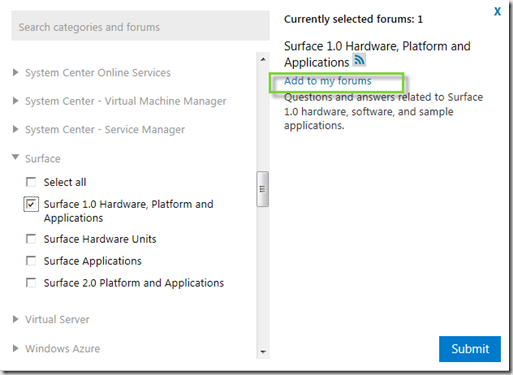Click Surface 2.0 Platform and Applications label
Screen dimensions: 513x375
[134, 283]
